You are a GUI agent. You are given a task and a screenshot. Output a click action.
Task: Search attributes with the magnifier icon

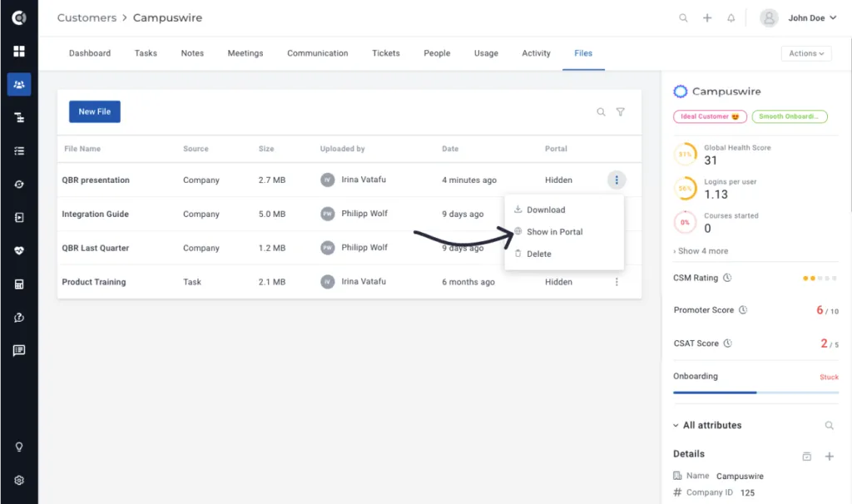(830, 425)
